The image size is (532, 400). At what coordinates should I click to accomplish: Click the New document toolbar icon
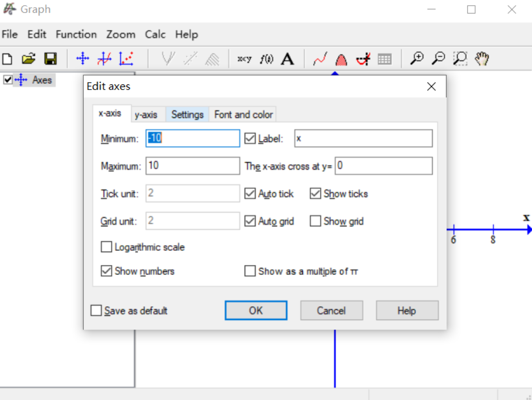(x=7, y=59)
